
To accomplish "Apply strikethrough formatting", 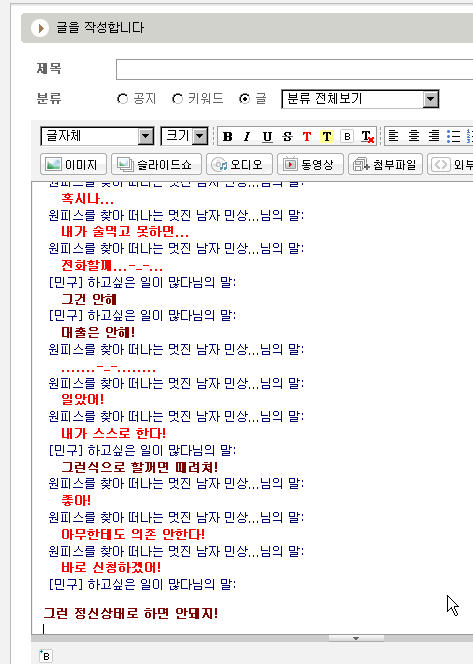I will click(x=287, y=136).
